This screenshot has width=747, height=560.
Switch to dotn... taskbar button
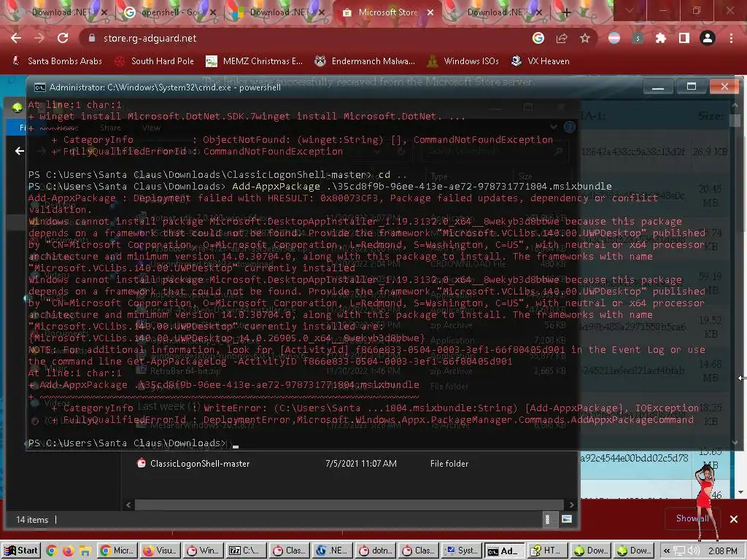pyautogui.click(x=376, y=551)
